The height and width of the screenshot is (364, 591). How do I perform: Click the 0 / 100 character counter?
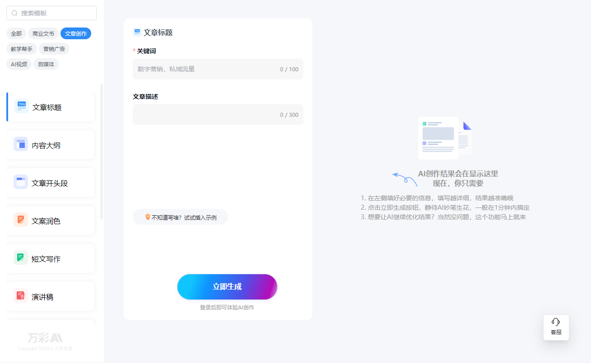tap(289, 69)
